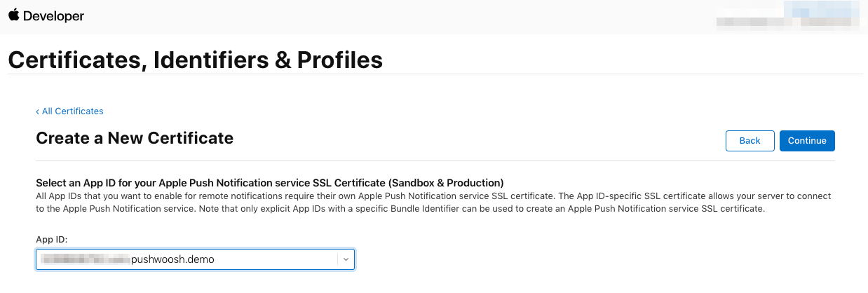The height and width of the screenshot is (293, 868).
Task: Click the back chevron before All Certificates
Action: pyautogui.click(x=38, y=111)
